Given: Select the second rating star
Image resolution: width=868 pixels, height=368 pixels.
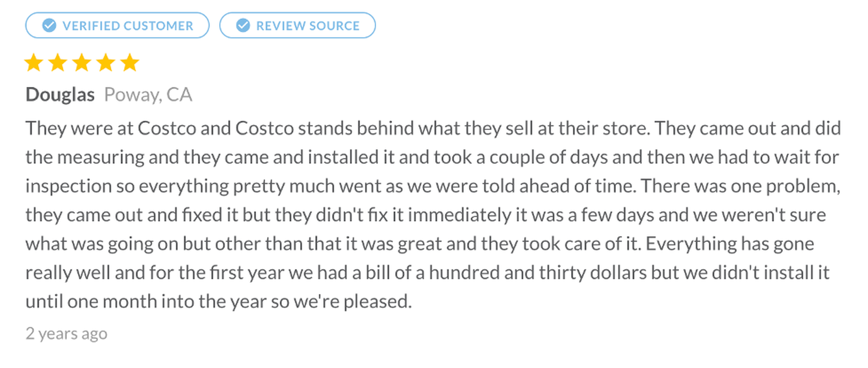Looking at the screenshot, I should point(58,63).
